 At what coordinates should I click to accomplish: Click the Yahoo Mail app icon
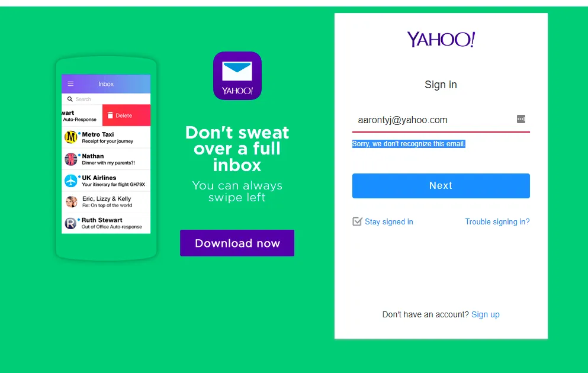pyautogui.click(x=237, y=76)
